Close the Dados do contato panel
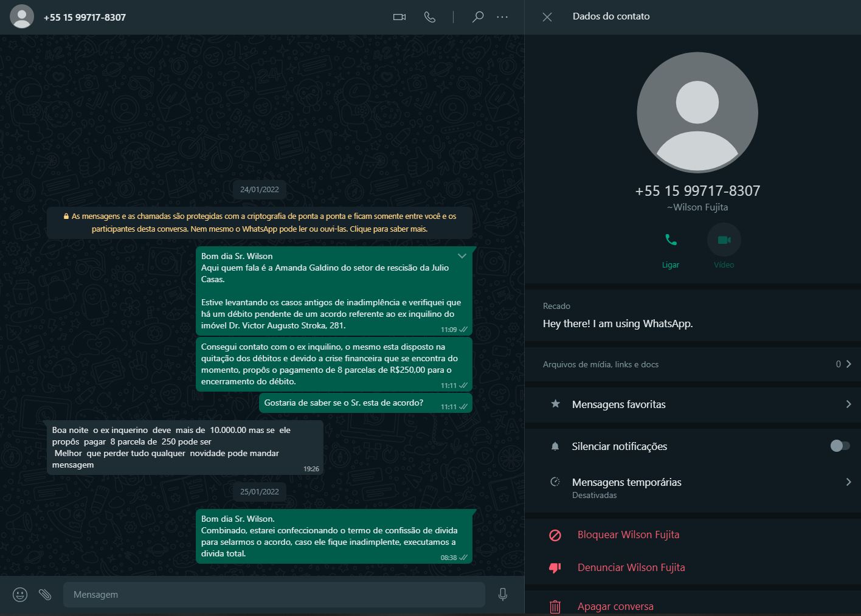 pyautogui.click(x=547, y=17)
